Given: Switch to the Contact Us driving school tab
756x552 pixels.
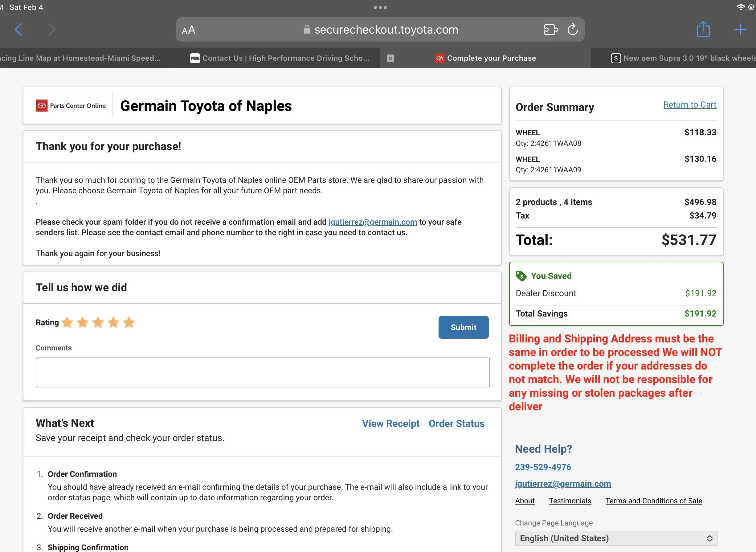Looking at the screenshot, I should 275,58.
